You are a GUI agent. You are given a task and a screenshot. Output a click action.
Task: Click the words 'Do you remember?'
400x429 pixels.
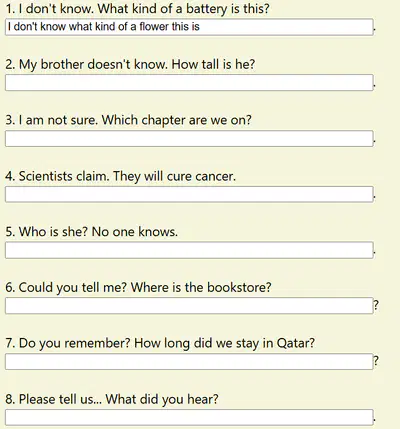click(x=74, y=343)
